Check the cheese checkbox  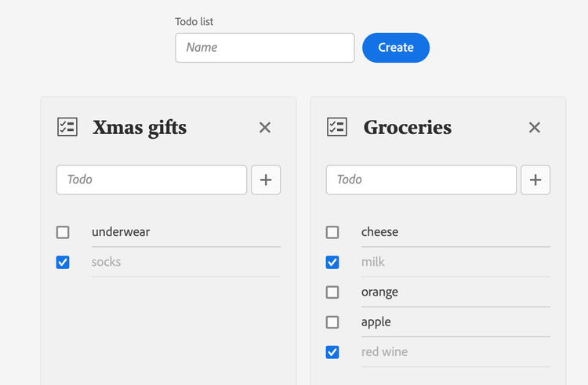coord(332,232)
